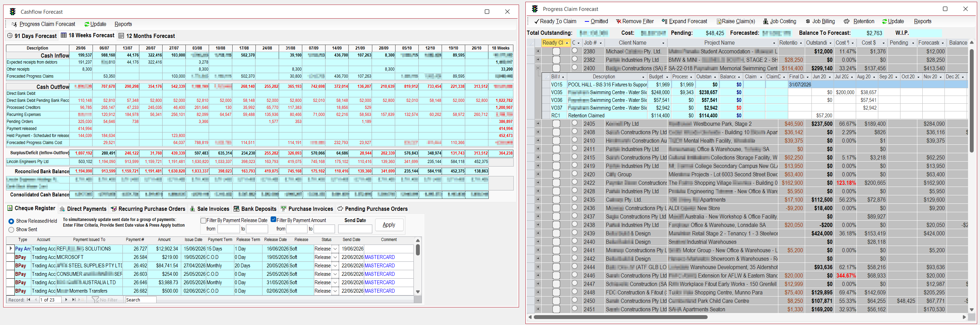Click the 91 Days Forecast clock icon
Screen dimensions: 980x325
[x=10, y=36]
